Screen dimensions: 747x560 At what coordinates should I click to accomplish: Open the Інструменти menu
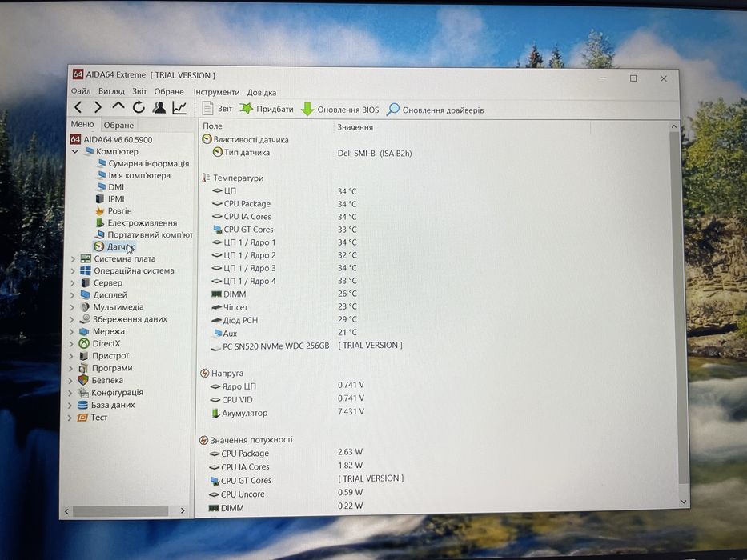(x=216, y=92)
